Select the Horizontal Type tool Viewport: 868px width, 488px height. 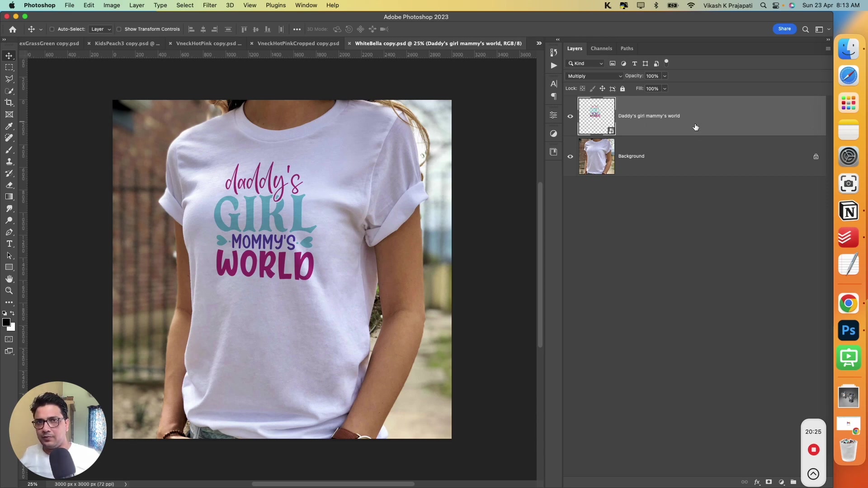tap(9, 244)
